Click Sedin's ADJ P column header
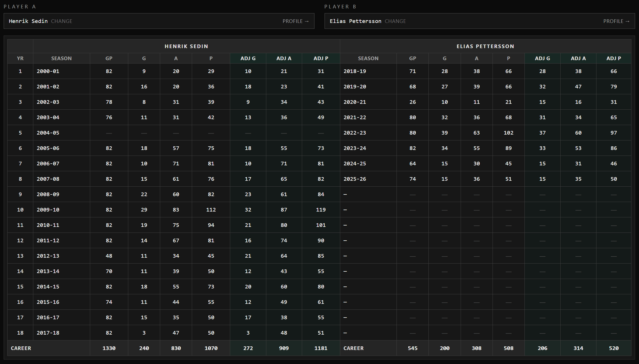Viewport: 639px width, 364px height. click(321, 58)
